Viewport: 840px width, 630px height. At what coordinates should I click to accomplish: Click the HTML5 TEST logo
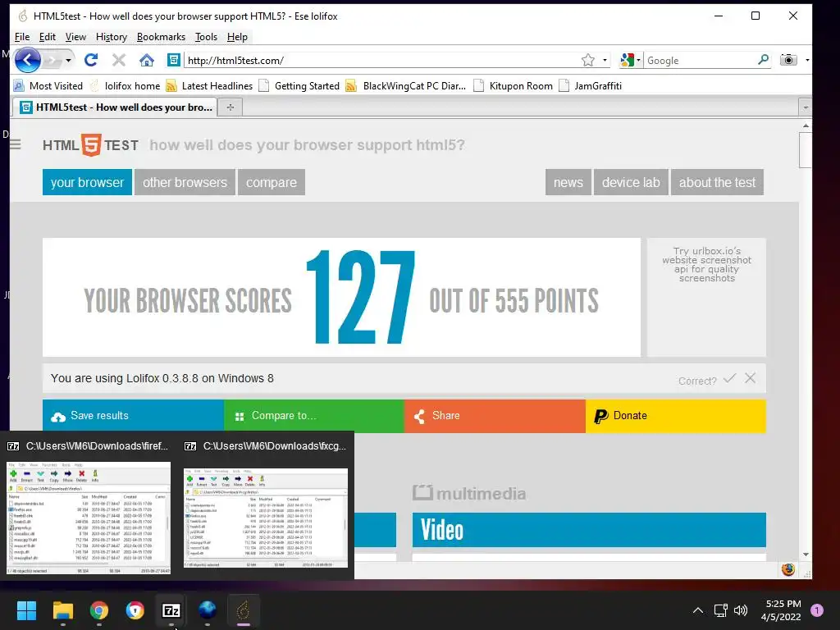(90, 144)
